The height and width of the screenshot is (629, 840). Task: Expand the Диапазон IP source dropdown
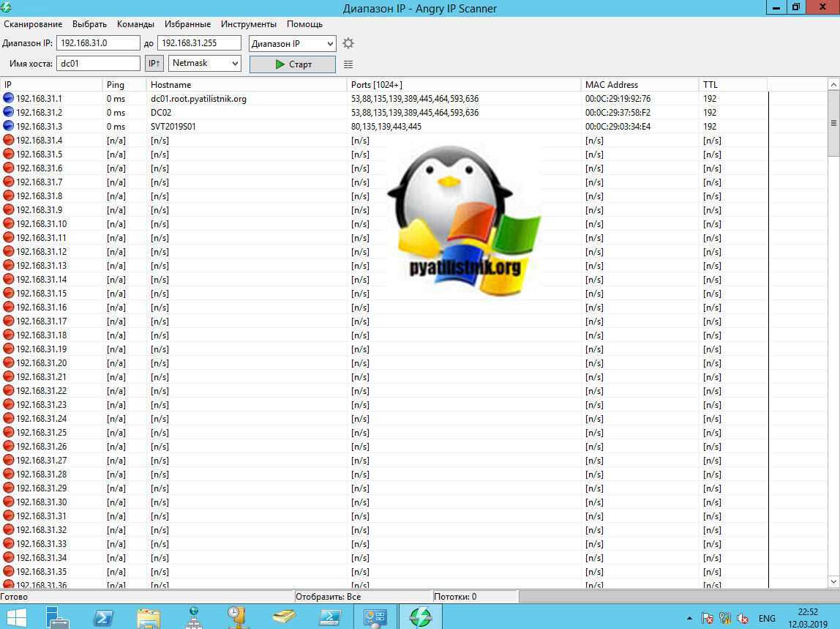tap(293, 44)
